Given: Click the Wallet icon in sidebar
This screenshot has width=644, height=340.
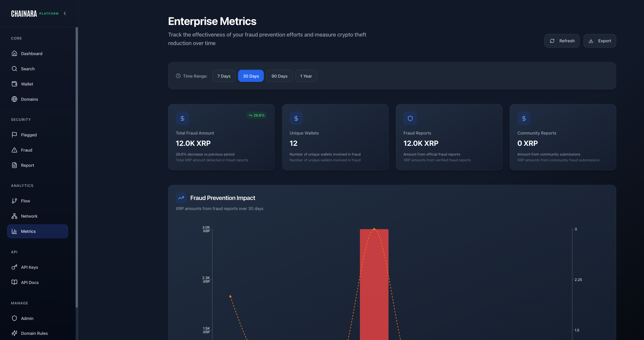Looking at the screenshot, I should pyautogui.click(x=14, y=84).
